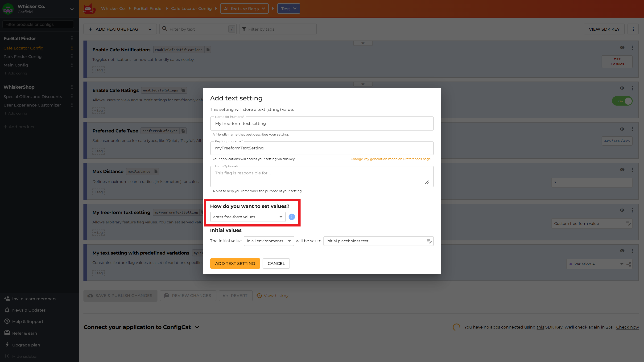
Task: Click the blue info icon beside values dropdown
Action: 292,217
